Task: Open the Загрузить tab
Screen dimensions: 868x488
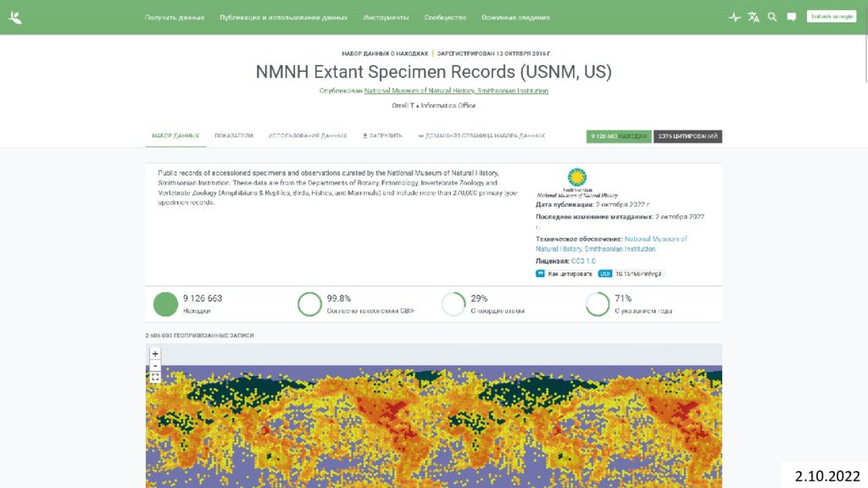Action: [x=382, y=136]
